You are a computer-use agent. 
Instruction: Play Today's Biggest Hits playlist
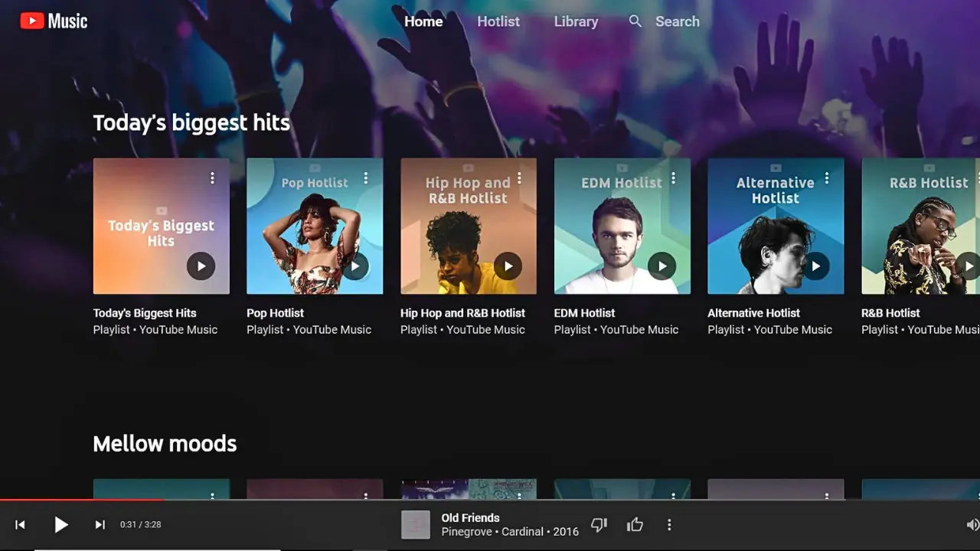click(x=201, y=266)
